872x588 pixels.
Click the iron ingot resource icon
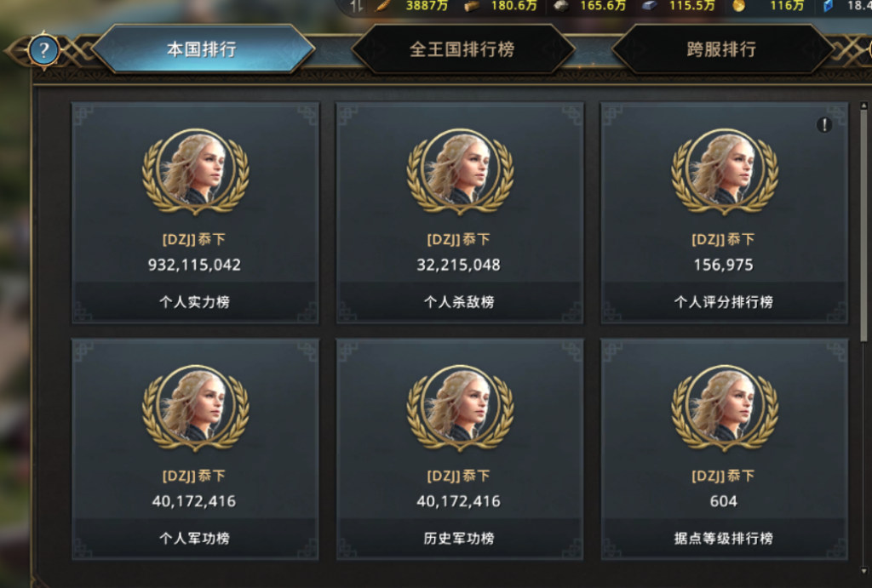(x=649, y=6)
